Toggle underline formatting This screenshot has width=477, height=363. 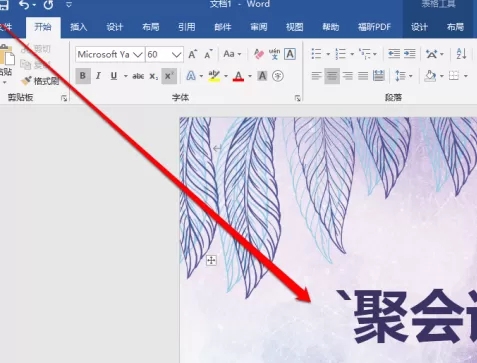(x=114, y=76)
